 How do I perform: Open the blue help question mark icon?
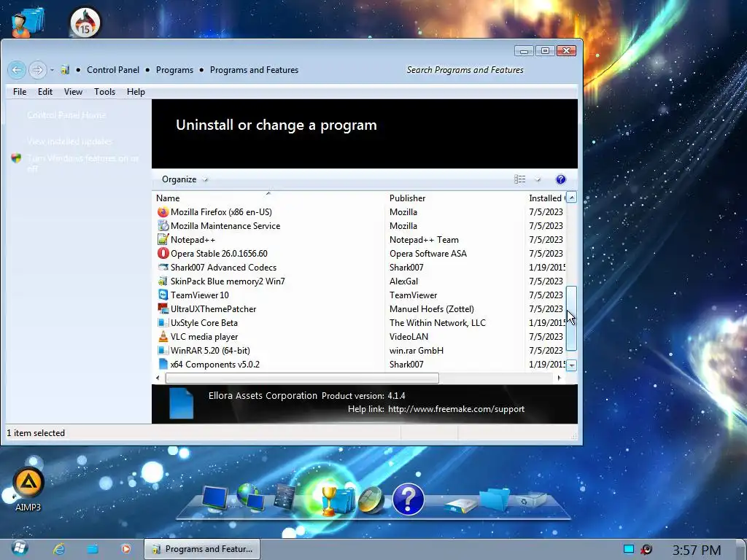pos(561,179)
